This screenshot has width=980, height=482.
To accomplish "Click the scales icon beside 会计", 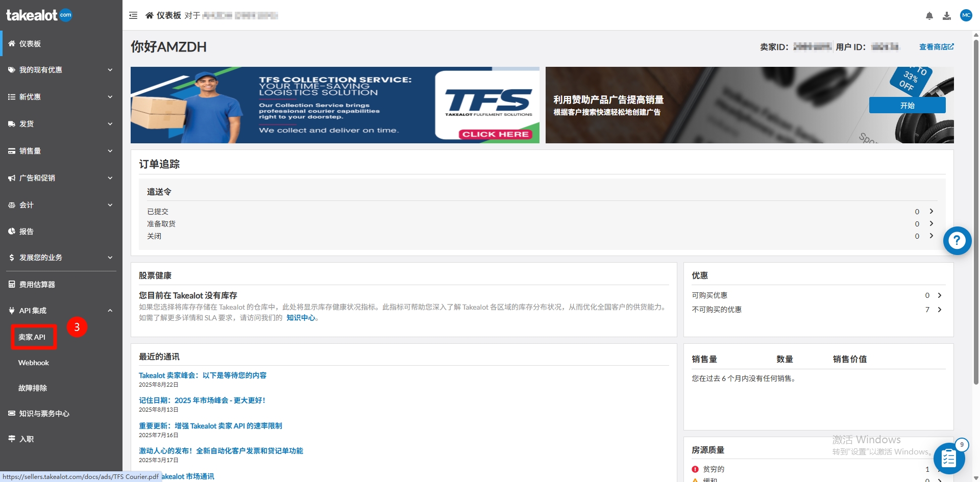I will [12, 205].
